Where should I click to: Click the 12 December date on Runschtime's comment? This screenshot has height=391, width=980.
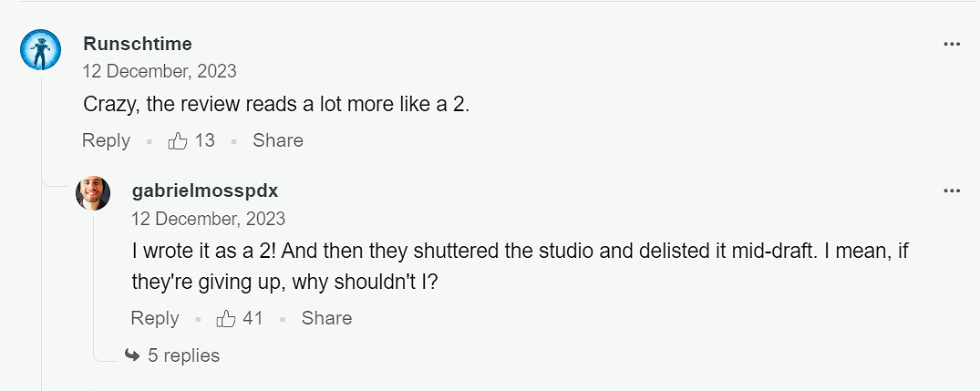click(x=160, y=71)
